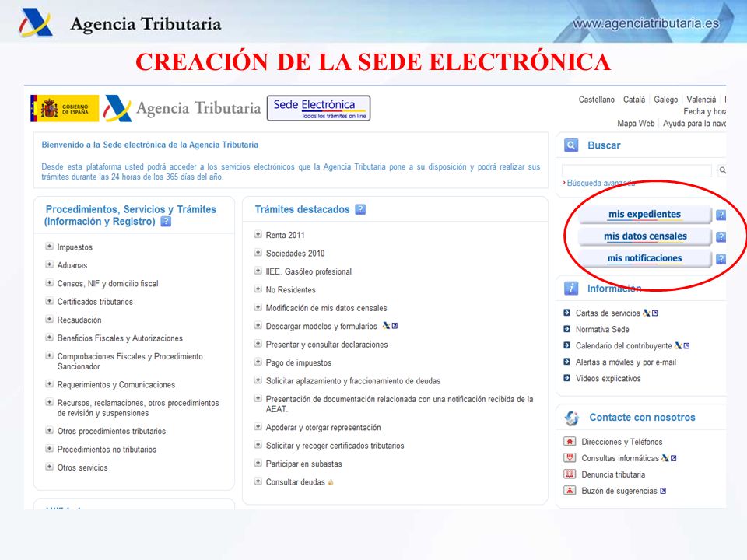Image resolution: width=747 pixels, height=560 pixels.
Task: Expand Otros servicios
Action: [49, 467]
